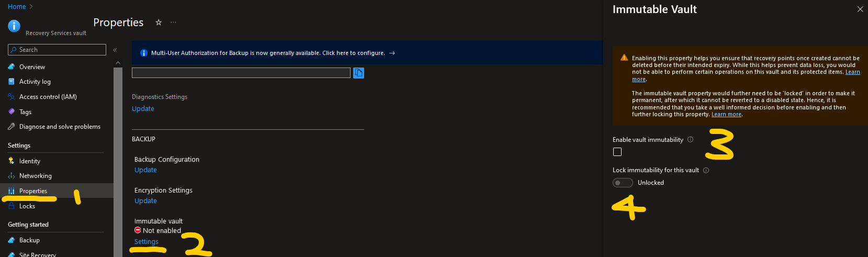Viewport: 868px width, 257px height.
Task: Click the Multi-User Authorization banner text
Action: 268,53
